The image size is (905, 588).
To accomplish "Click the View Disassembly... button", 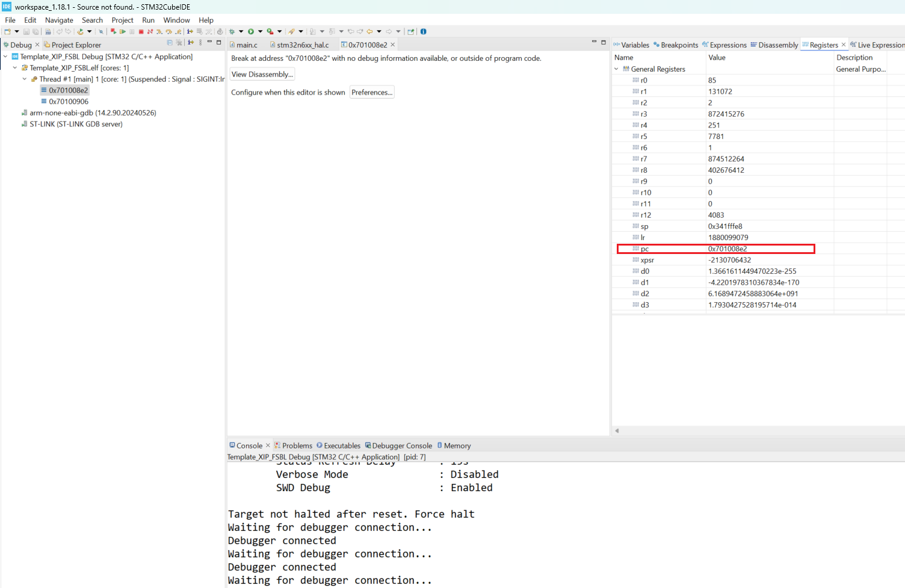I will [262, 75].
